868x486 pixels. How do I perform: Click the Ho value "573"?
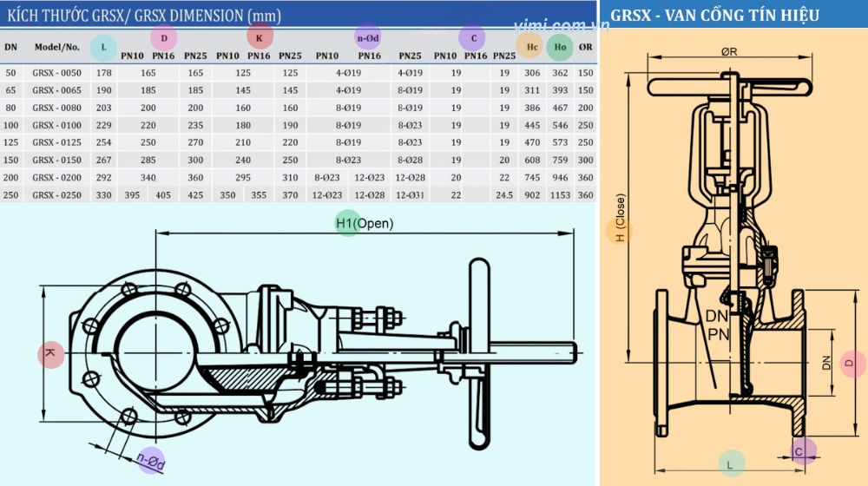(560, 142)
